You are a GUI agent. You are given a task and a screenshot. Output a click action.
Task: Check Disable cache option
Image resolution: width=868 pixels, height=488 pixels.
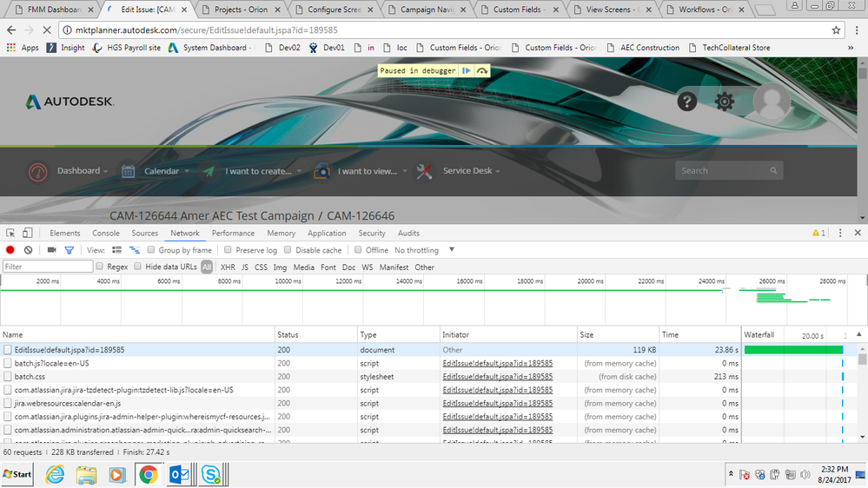288,250
